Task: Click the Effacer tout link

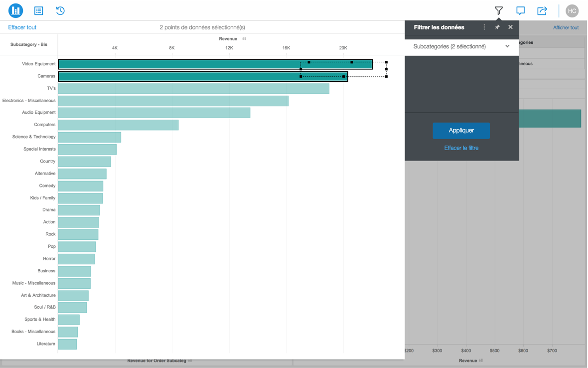Action: coord(22,27)
